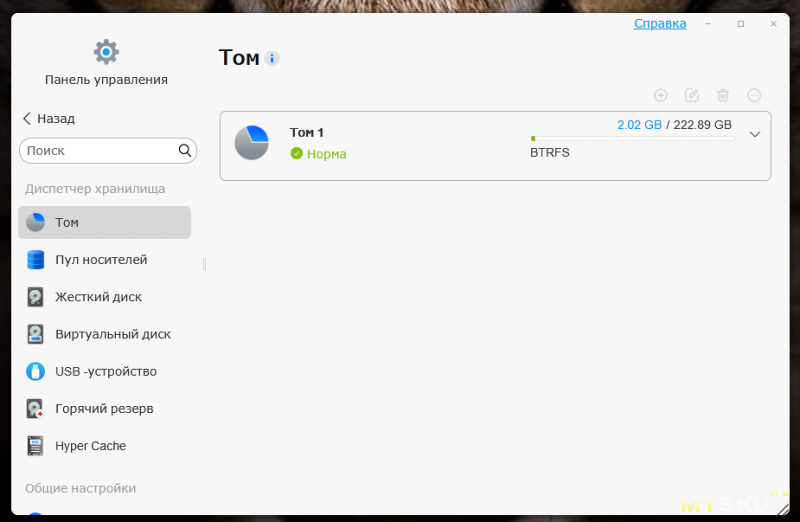Open the Справка help link

click(x=660, y=23)
